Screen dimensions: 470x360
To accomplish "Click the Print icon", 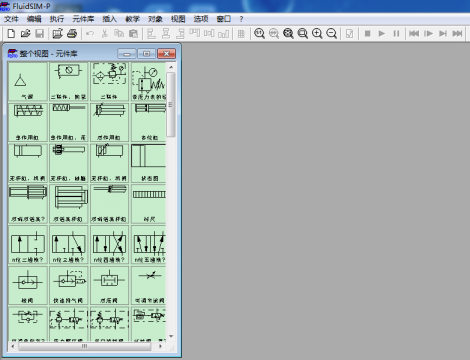I will (72, 33).
